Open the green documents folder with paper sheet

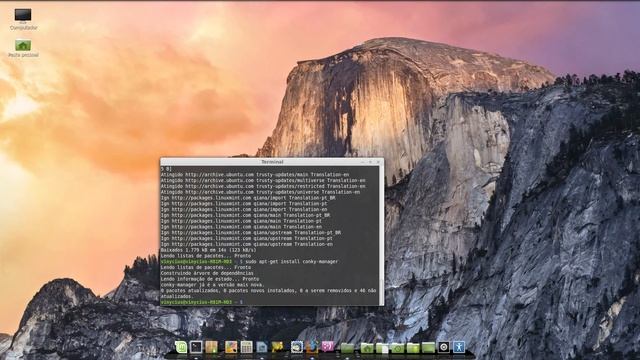382,347
